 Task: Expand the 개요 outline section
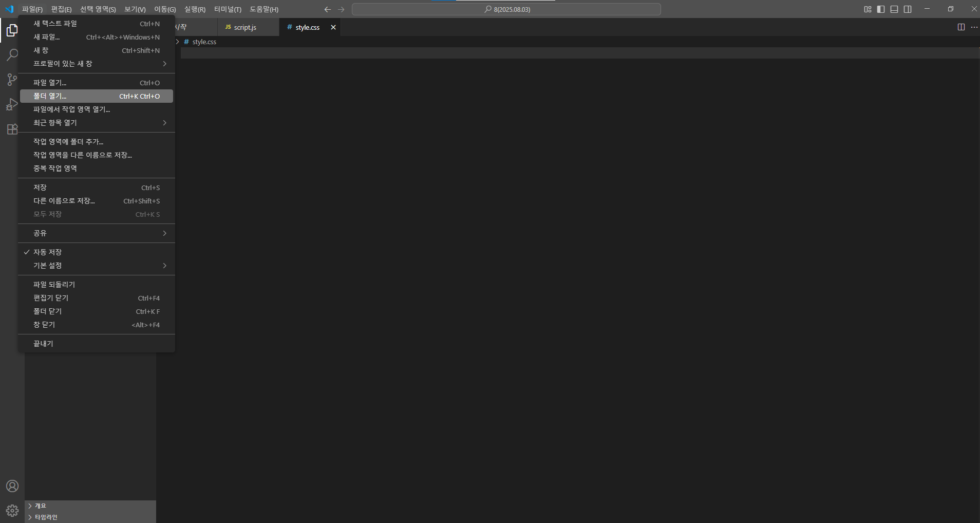click(90, 506)
